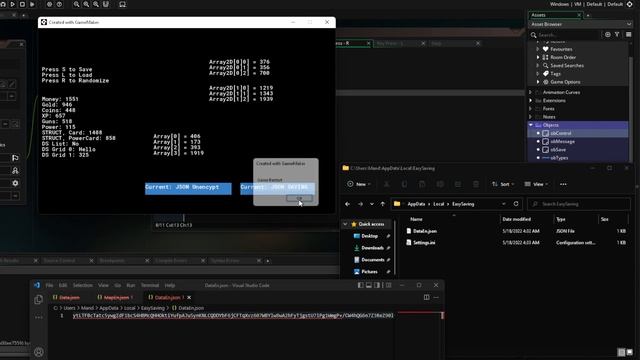Screen dimensions: 640x360
Task: Click the stop icon in GameMaker toolbar
Action: pyautogui.click(x=22, y=4)
